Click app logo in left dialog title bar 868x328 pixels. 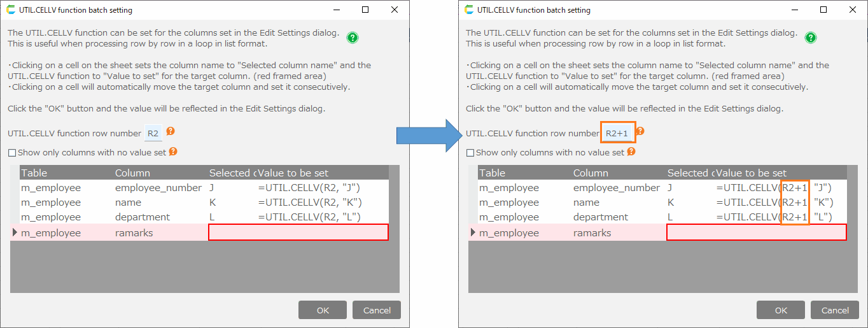tap(11, 10)
